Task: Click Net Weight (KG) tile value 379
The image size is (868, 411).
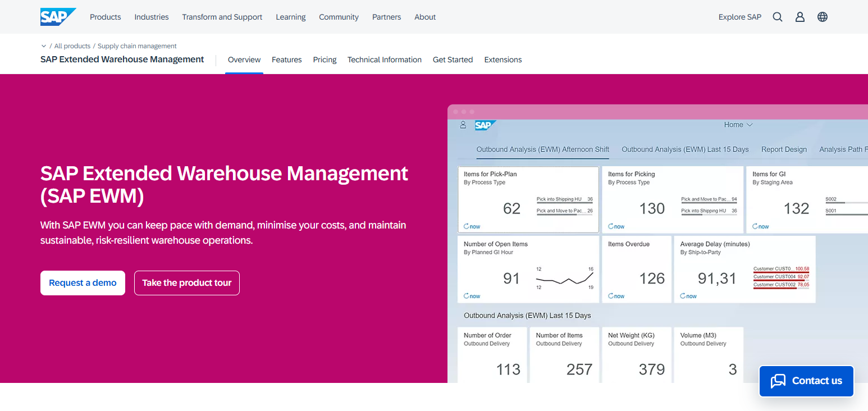Action: click(652, 369)
